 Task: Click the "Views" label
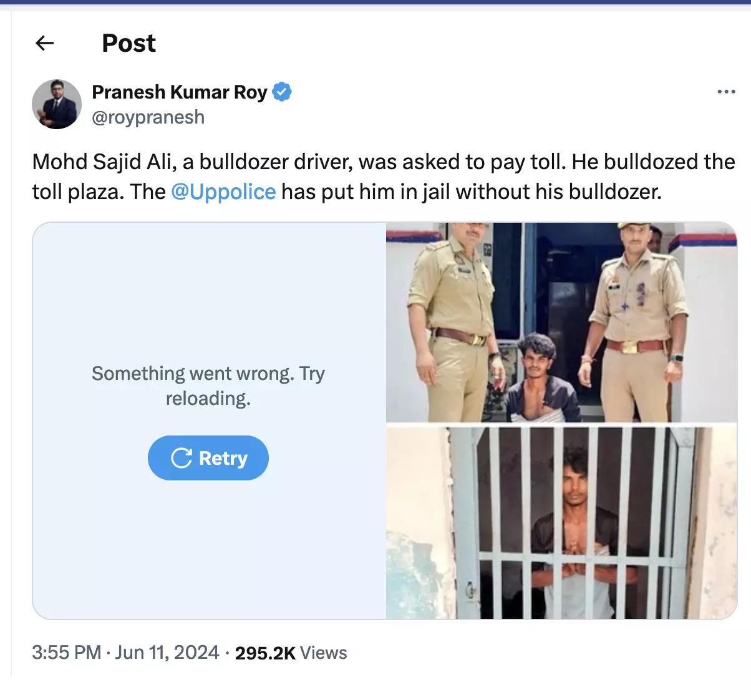pos(323,653)
